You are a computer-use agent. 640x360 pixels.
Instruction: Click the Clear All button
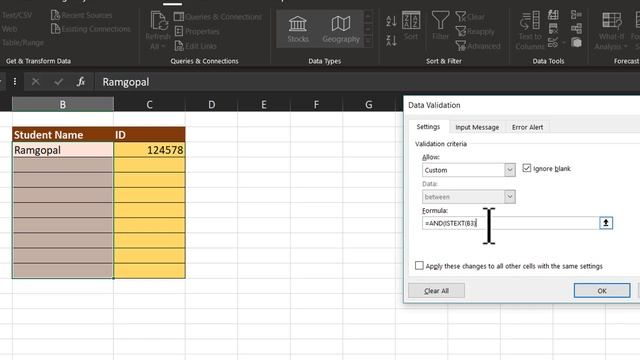click(436, 291)
